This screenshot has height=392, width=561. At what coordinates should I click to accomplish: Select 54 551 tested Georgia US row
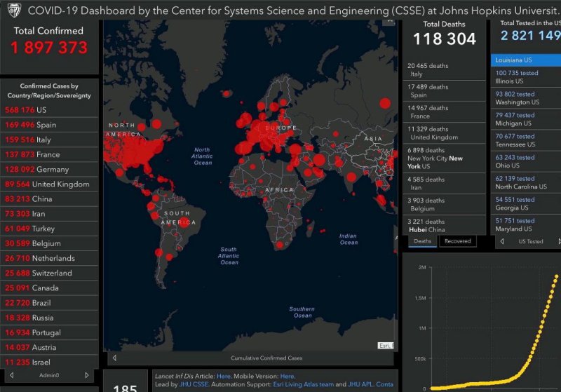coord(526,203)
